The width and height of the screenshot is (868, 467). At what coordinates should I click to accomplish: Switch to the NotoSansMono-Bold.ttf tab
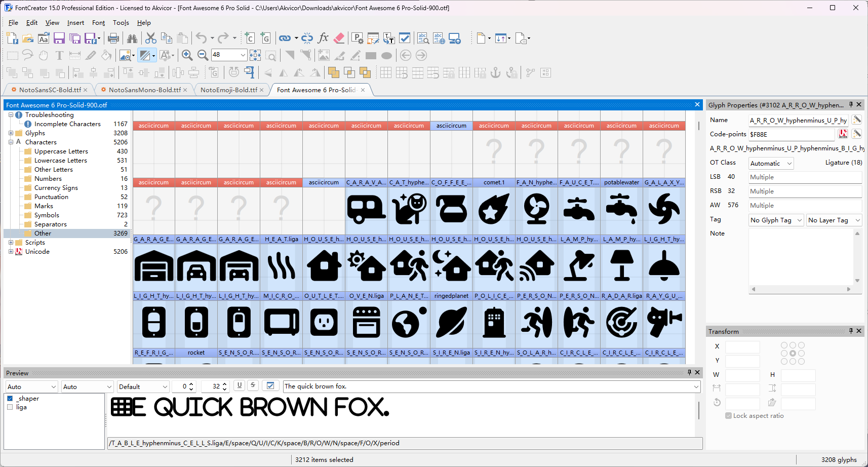[144, 90]
